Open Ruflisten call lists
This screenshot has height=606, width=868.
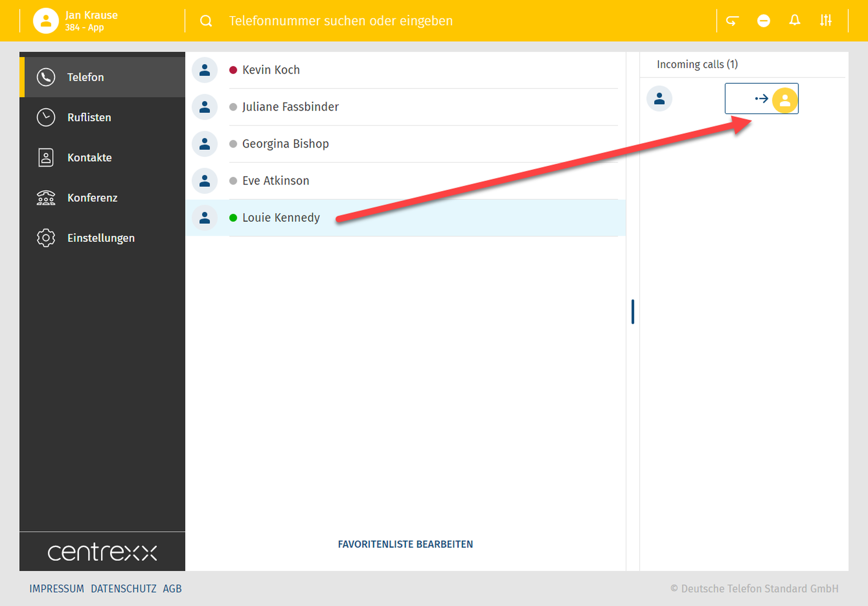(x=89, y=117)
